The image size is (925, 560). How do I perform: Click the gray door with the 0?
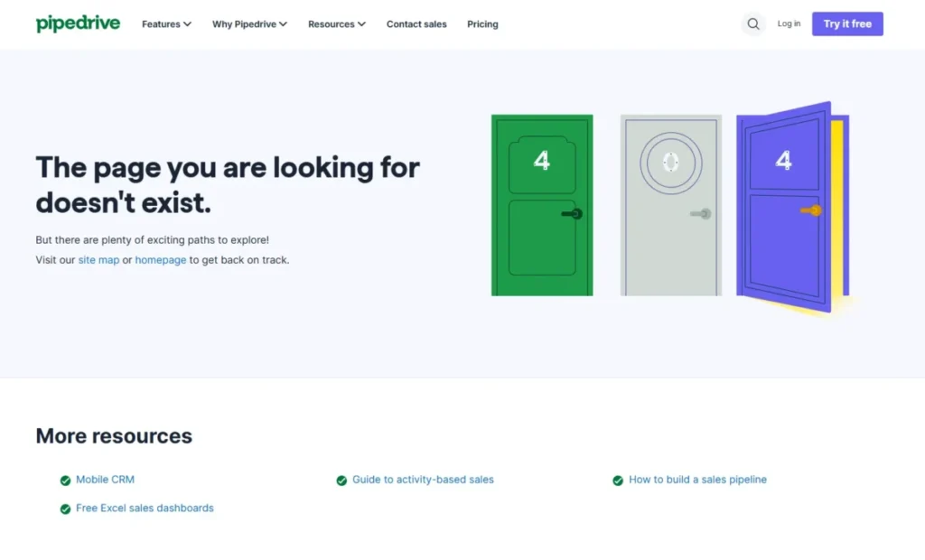click(x=671, y=205)
